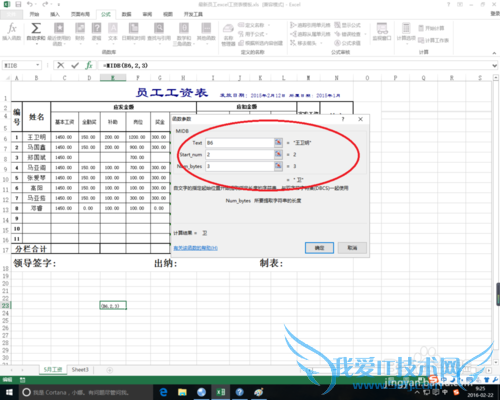Click the Undo arrow in quick access toolbar

(x=30, y=4)
